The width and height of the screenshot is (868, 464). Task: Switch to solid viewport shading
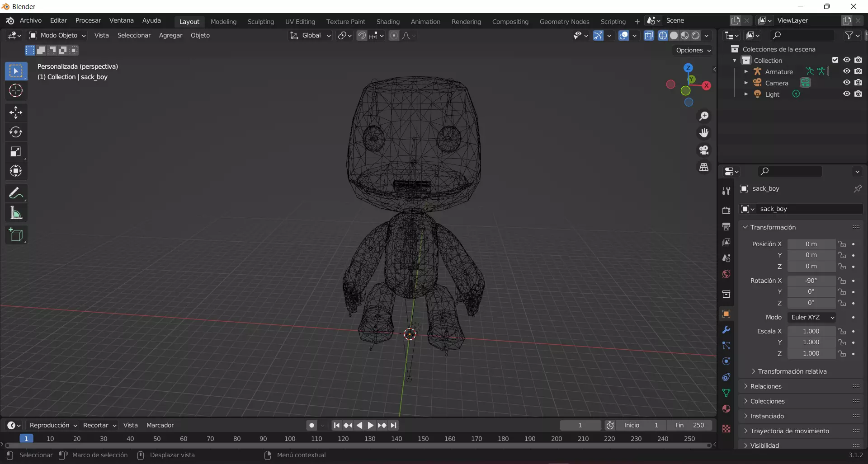pos(674,36)
